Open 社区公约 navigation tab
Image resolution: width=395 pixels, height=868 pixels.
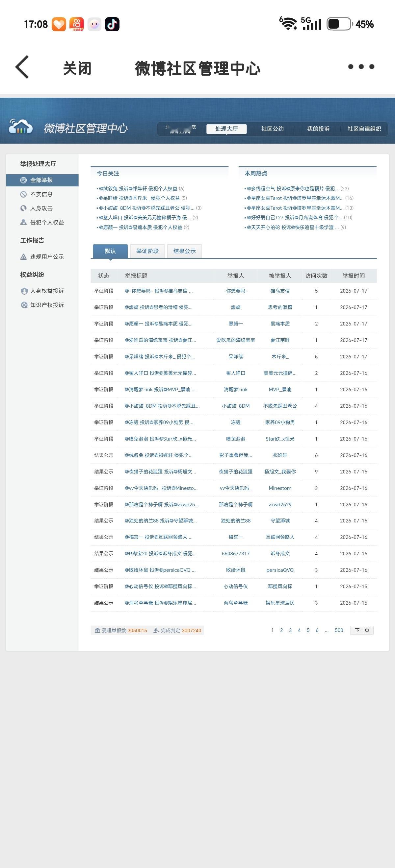click(272, 129)
